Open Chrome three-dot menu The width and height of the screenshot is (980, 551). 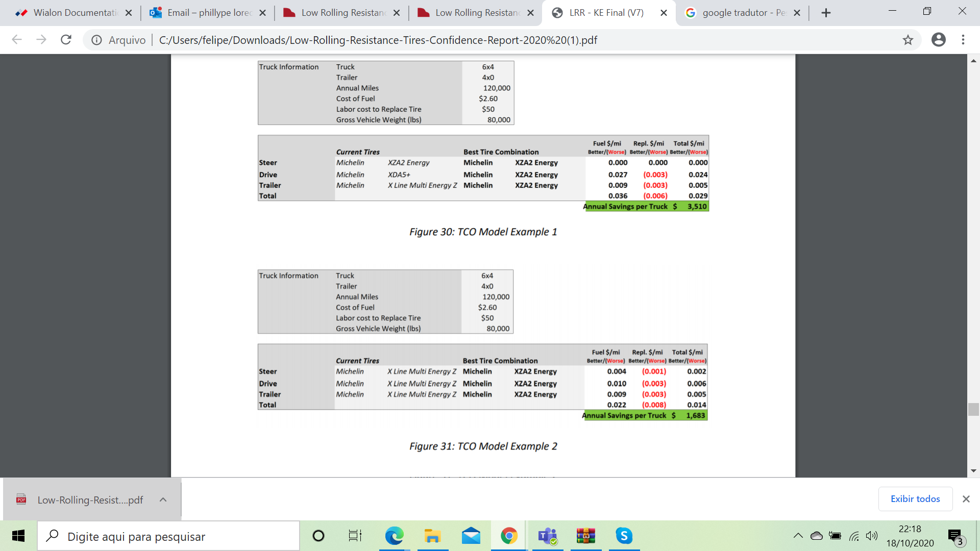click(963, 40)
